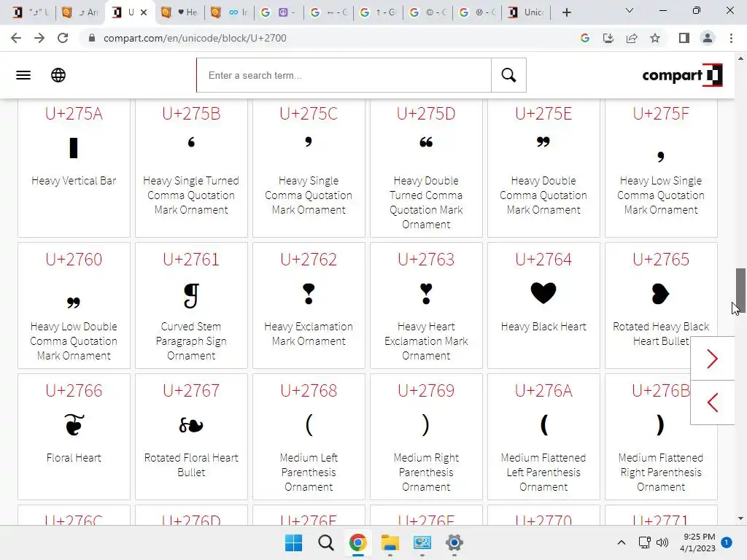
Task: Open a new browser tab
Action: click(566, 12)
